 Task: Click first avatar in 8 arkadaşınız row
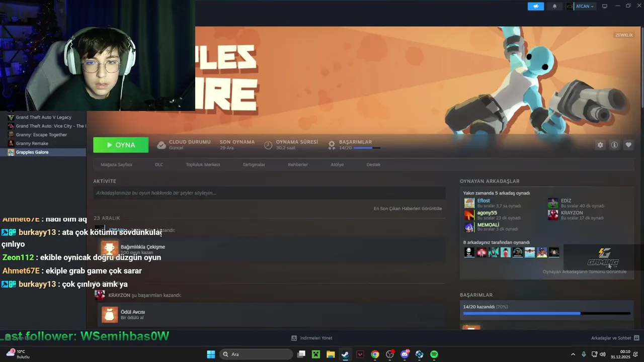click(x=469, y=252)
